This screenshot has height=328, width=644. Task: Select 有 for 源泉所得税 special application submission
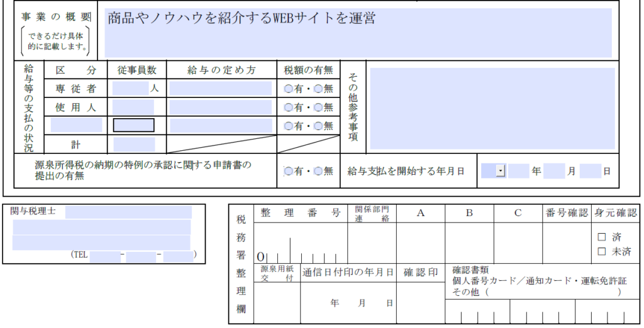point(289,171)
